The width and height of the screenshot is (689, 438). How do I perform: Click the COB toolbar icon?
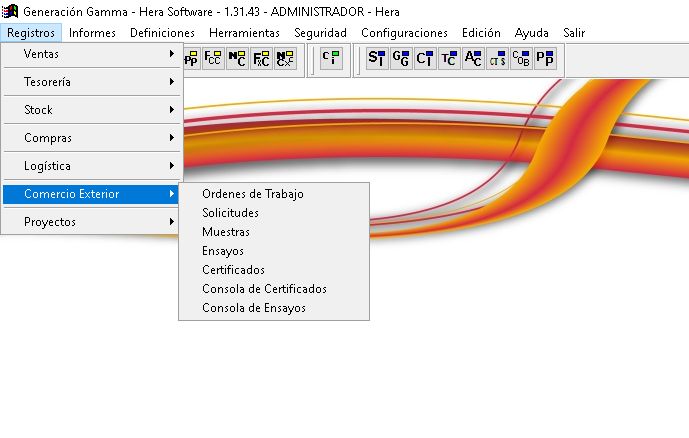click(521, 59)
